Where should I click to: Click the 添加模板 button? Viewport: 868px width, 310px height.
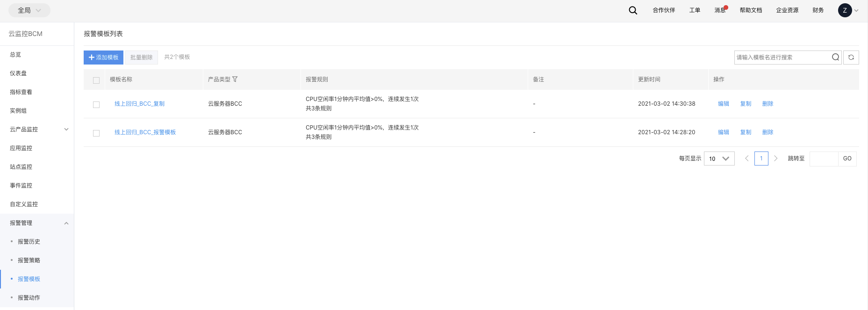103,58
